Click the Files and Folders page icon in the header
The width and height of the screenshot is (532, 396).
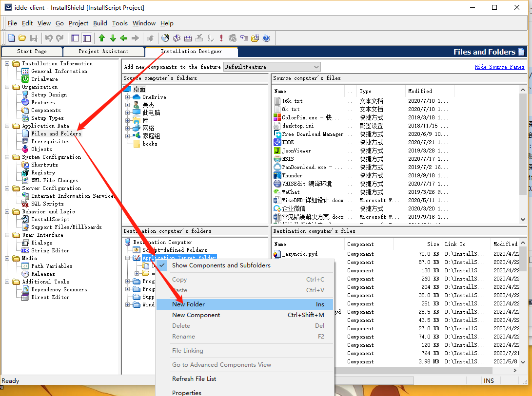point(521,52)
